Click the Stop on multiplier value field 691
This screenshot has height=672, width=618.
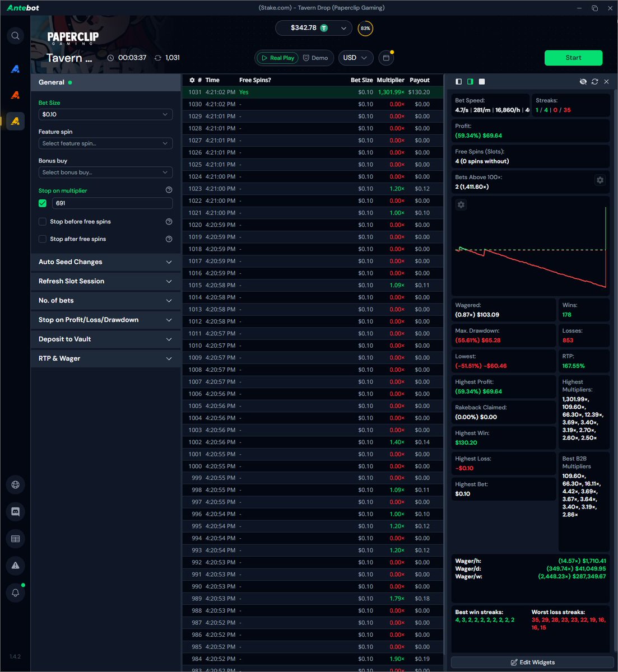pyautogui.click(x=112, y=203)
